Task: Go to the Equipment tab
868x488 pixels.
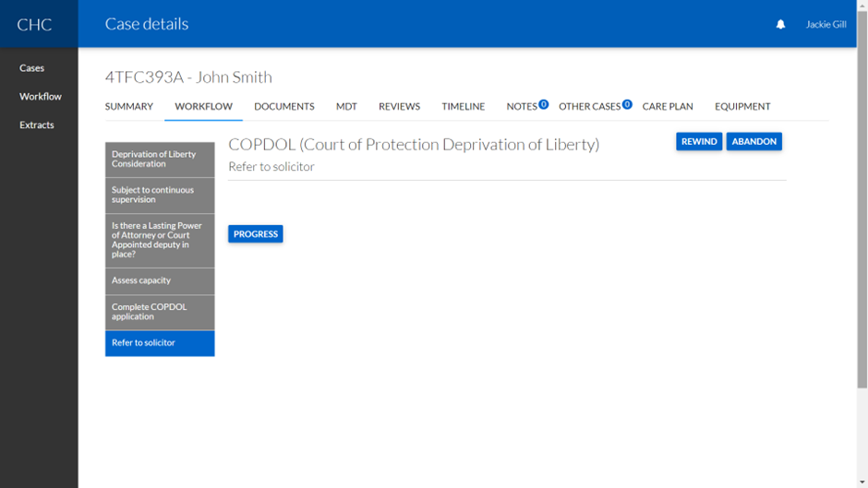Action: click(742, 106)
